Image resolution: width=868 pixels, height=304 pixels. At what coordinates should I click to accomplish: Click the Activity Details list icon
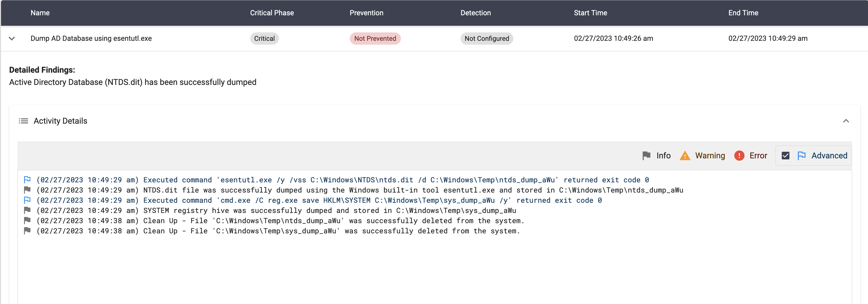pyautogui.click(x=23, y=121)
